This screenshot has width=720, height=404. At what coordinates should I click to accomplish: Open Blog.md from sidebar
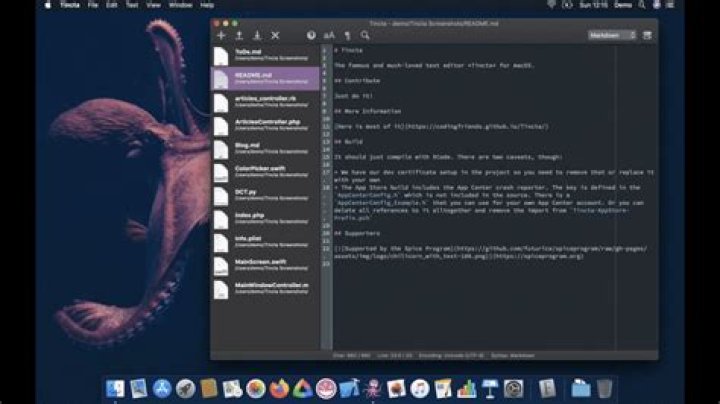click(265, 149)
